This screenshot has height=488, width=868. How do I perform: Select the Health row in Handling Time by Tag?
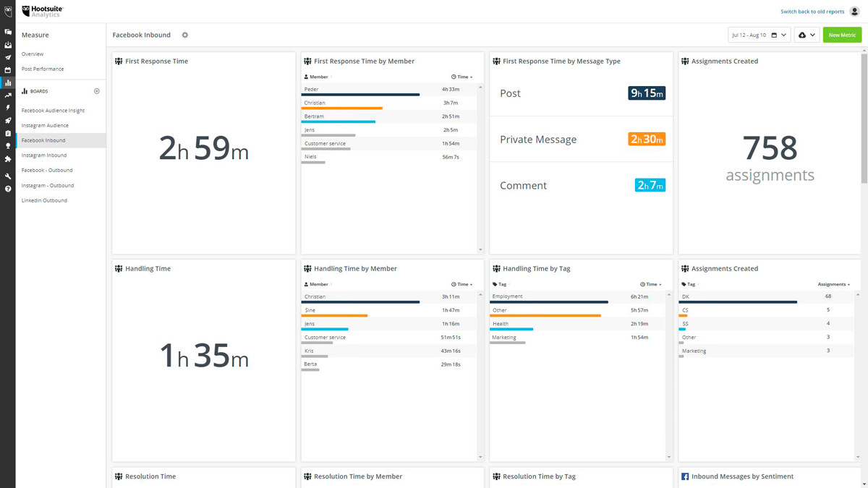[x=577, y=325]
